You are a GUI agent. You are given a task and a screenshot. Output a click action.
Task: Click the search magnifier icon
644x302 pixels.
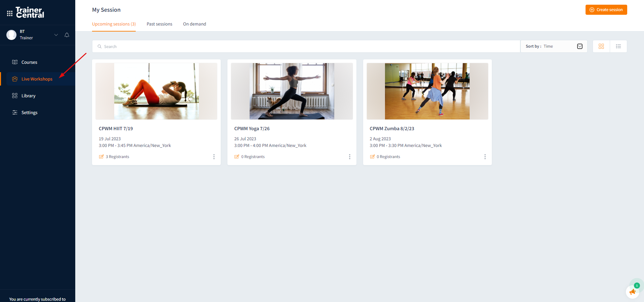99,46
